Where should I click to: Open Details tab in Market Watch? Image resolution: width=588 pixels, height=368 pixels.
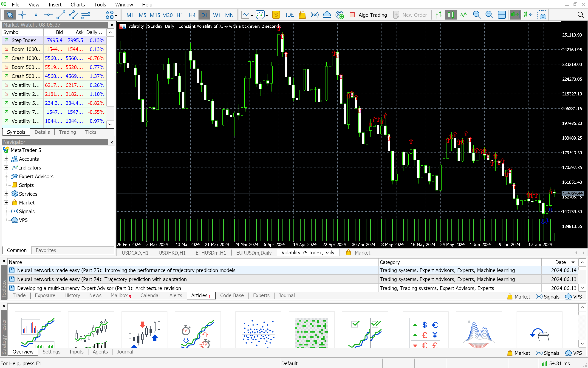click(42, 132)
